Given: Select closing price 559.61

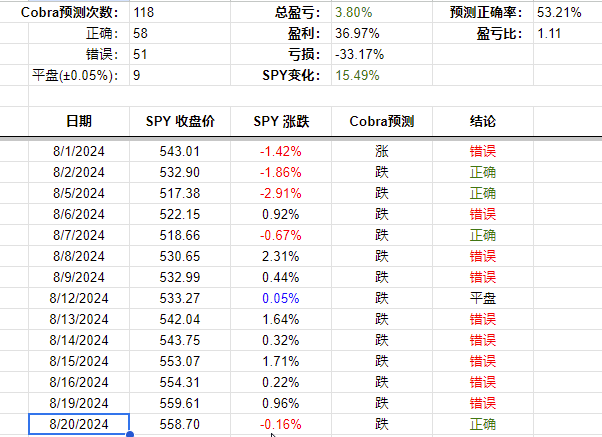Looking at the screenshot, I should coord(180,403).
